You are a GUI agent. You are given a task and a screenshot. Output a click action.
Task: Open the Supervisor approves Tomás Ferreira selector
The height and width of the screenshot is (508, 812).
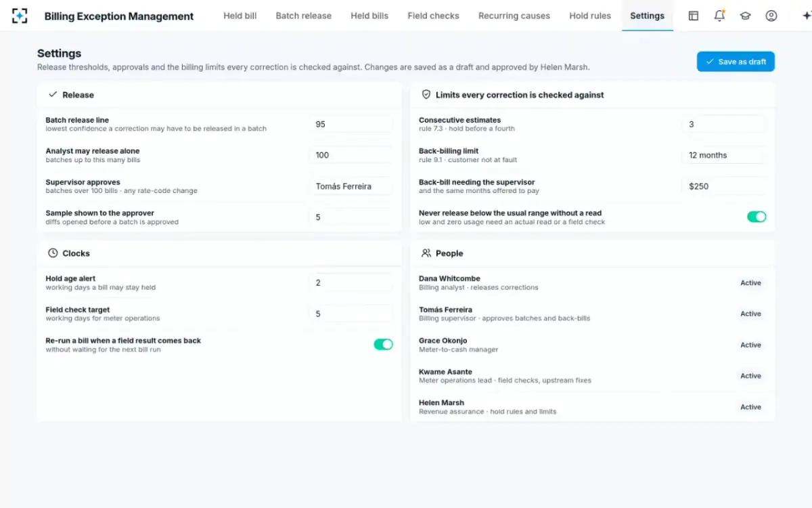351,186
